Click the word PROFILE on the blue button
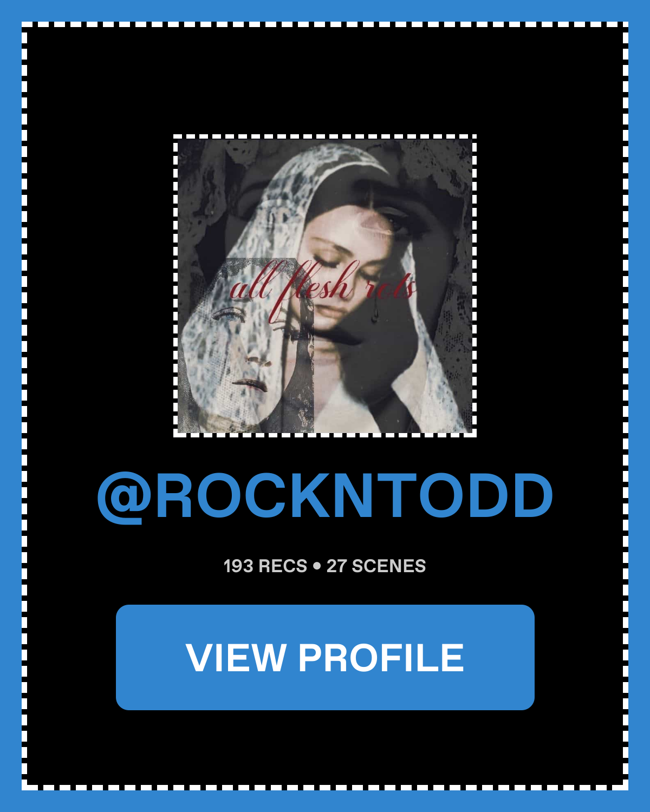The image size is (650, 812). point(381,658)
